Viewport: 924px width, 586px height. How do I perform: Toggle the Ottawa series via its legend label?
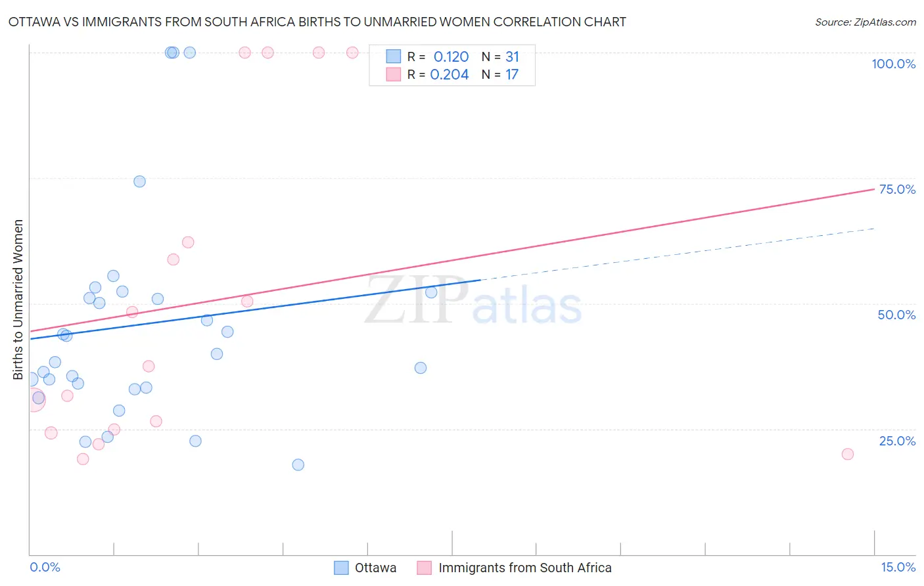click(375, 568)
